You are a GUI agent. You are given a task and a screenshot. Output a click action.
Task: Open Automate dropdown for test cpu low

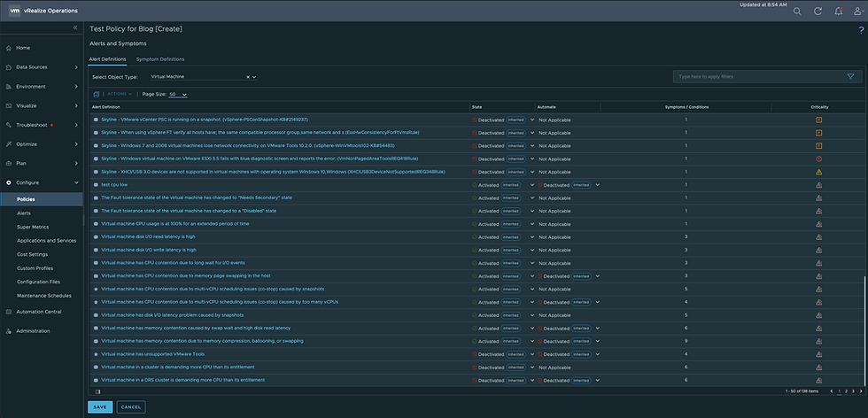[597, 185]
